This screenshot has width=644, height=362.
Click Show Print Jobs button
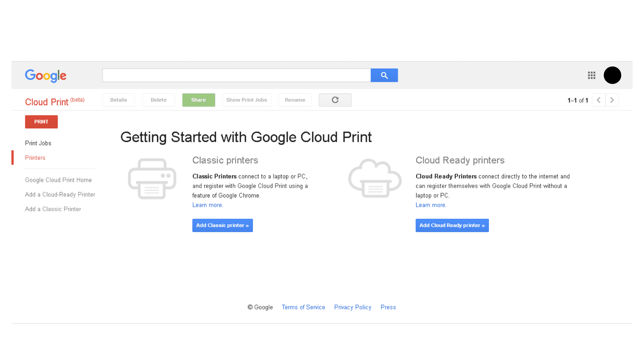(247, 100)
